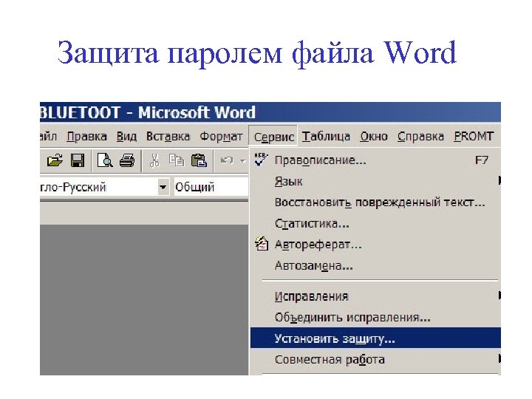The width and height of the screenshot is (532, 399).
Task: Open the Таблица menu
Action: click(326, 137)
